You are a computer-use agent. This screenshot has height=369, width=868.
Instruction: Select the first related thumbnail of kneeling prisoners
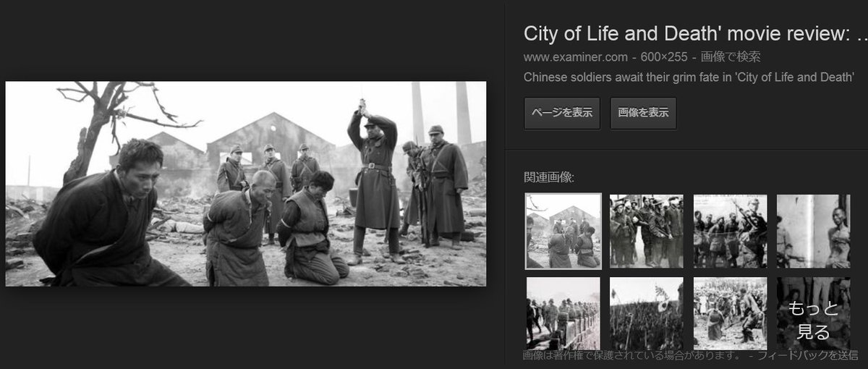563,231
